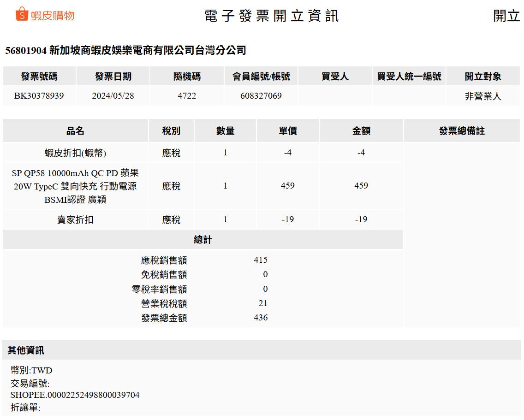Click the Shopee shopping bag logo
The height and width of the screenshot is (420, 524).
pos(22,14)
